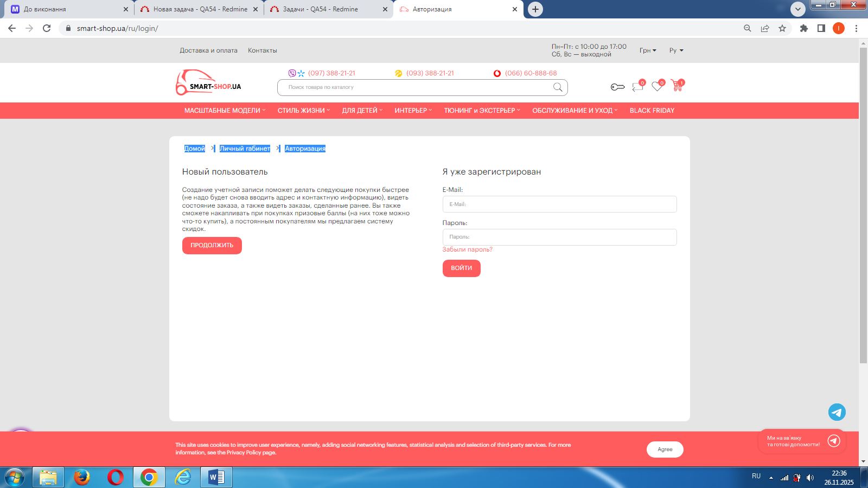The width and height of the screenshot is (868, 488).
Task: Expand the Грн currency dropdown
Action: click(648, 50)
